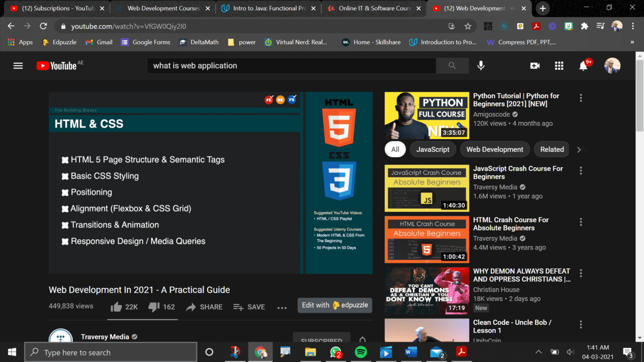Screen dimensions: 644x362
Task: Open the Python Tutorial video thumbnail
Action: (x=427, y=115)
